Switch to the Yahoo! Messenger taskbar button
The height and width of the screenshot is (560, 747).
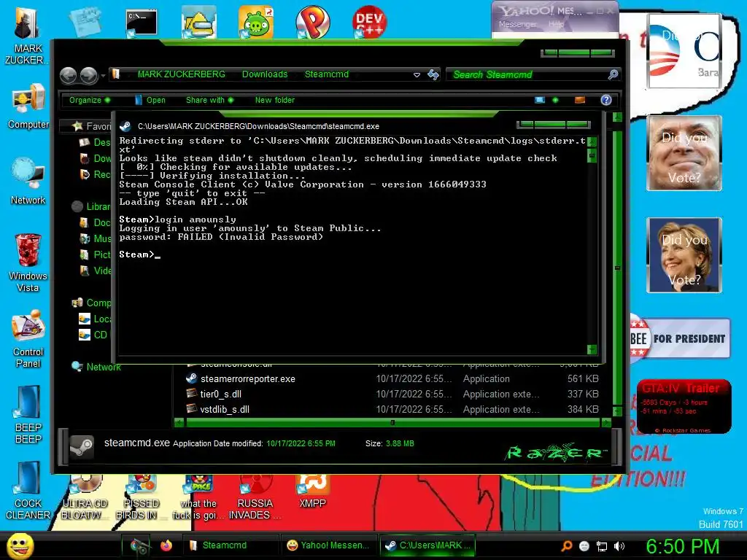330,545
